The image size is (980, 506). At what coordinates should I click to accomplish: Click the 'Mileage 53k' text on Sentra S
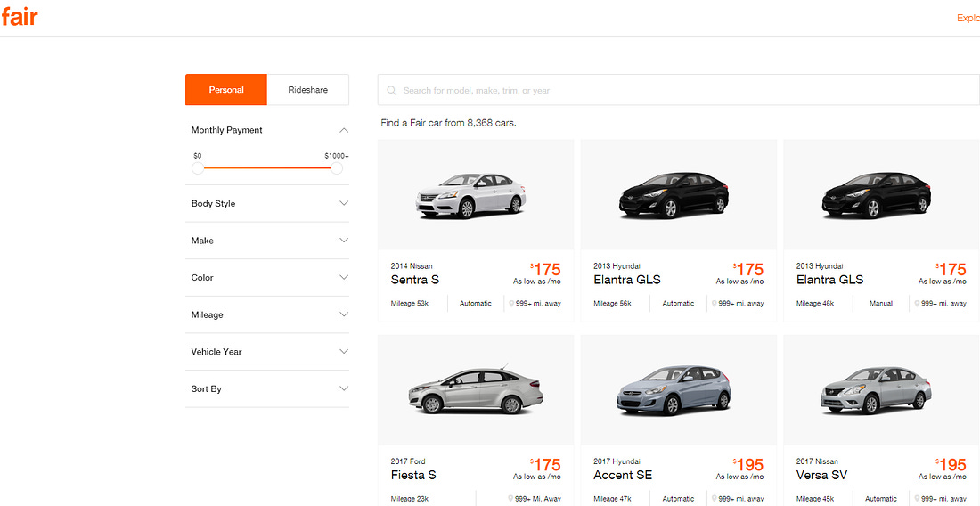[410, 304]
